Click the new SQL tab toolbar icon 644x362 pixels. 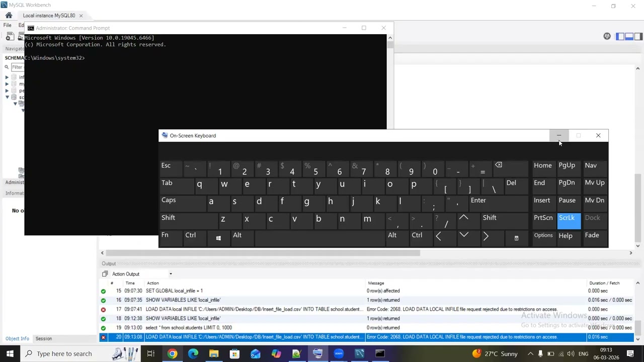tap(10, 37)
